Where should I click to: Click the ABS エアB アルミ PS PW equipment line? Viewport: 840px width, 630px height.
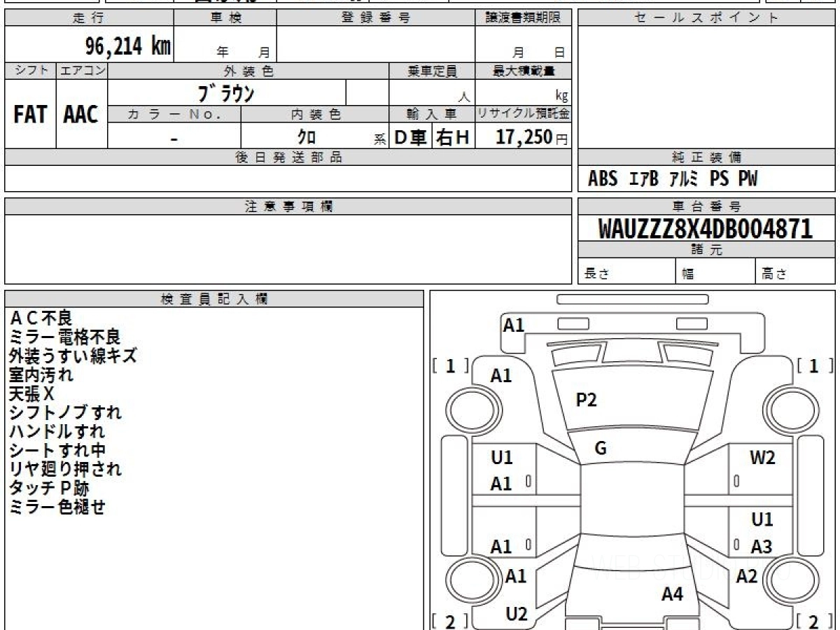673,179
